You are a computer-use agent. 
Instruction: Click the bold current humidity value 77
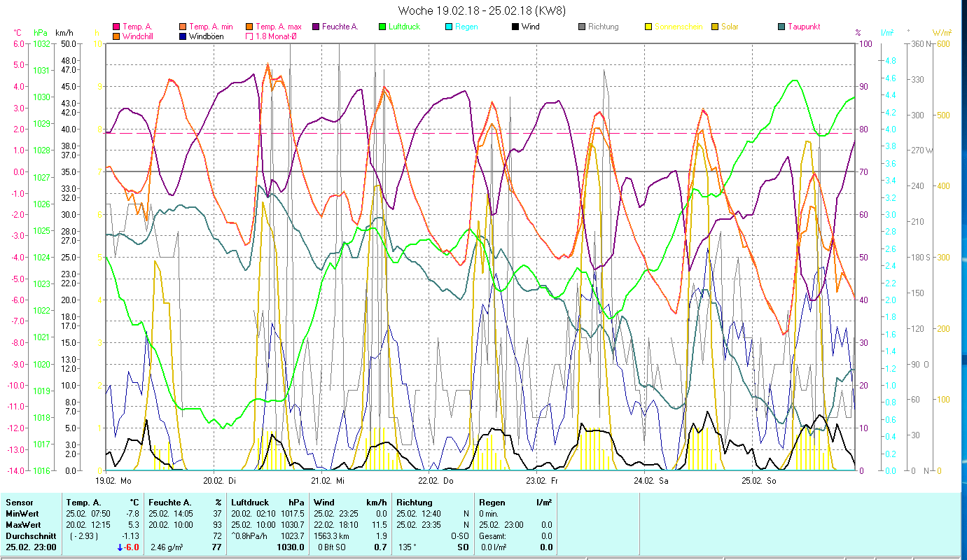coord(216,547)
